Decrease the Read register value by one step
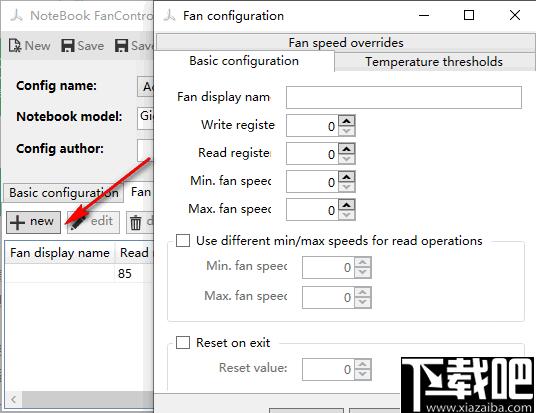This screenshot has width=536, height=413. pos(347,159)
